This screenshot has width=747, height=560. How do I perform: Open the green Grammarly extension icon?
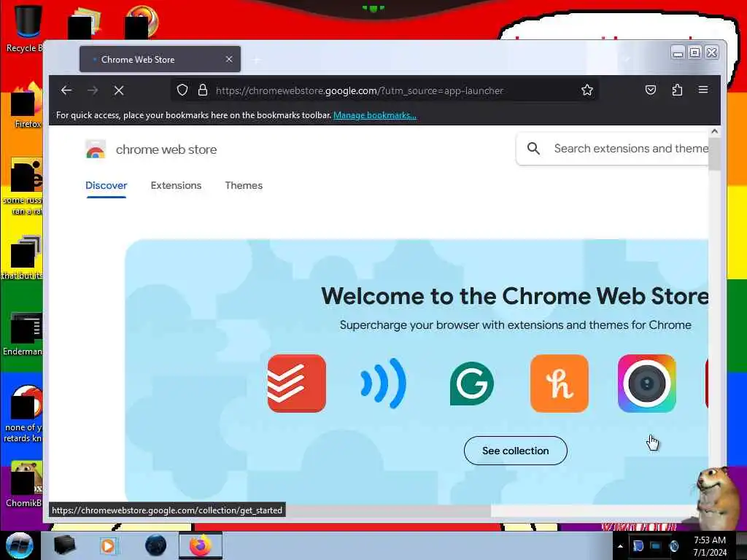[x=472, y=384]
